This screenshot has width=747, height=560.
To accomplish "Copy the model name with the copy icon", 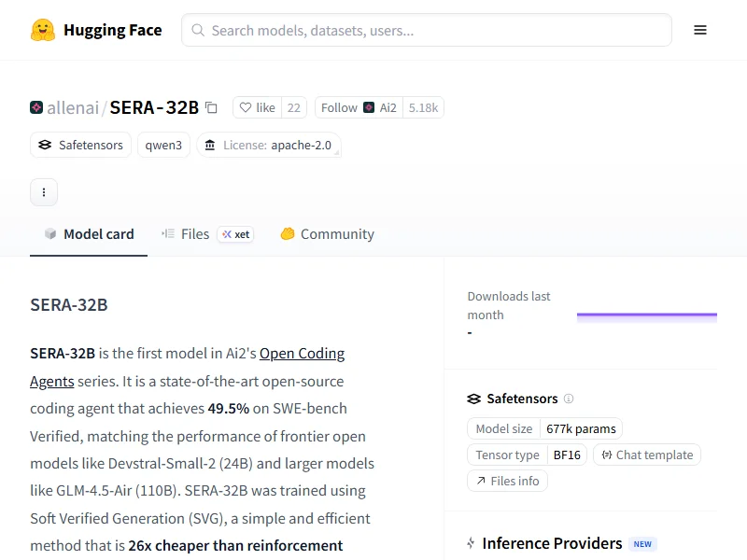I will pos(211,108).
